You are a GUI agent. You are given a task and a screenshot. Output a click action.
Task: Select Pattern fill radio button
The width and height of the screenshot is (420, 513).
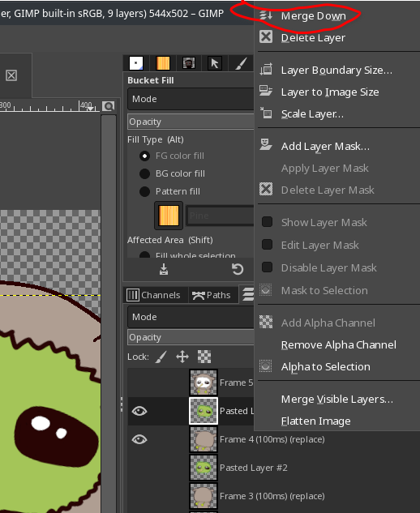[x=144, y=191]
